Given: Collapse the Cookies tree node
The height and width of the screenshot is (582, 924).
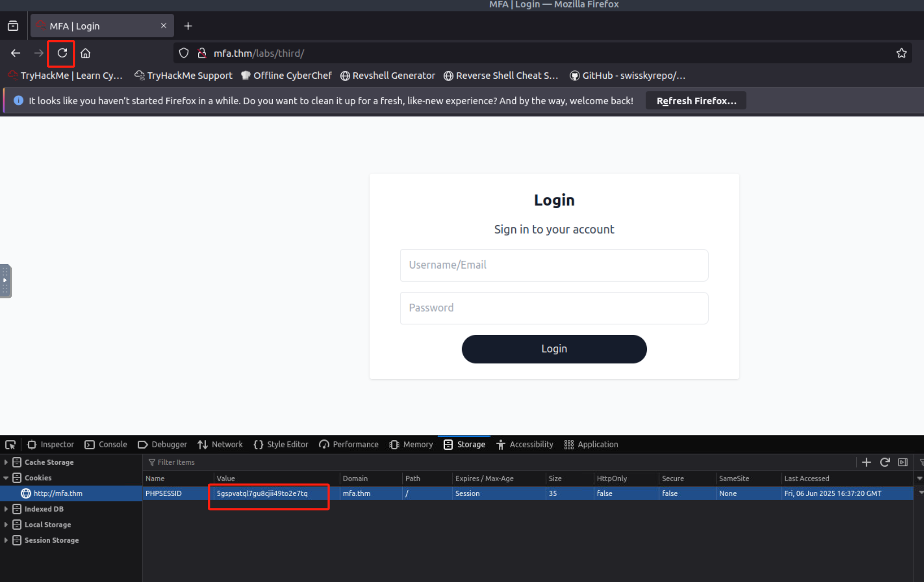Looking at the screenshot, I should (x=6, y=478).
